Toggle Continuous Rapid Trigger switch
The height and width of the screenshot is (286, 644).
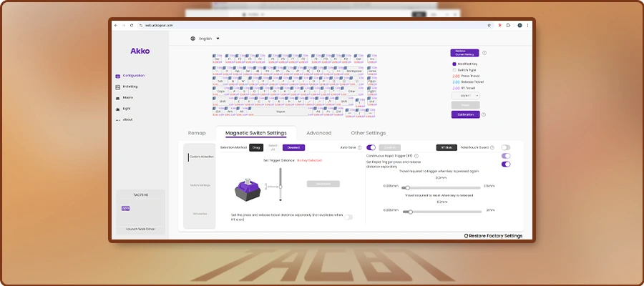506,156
